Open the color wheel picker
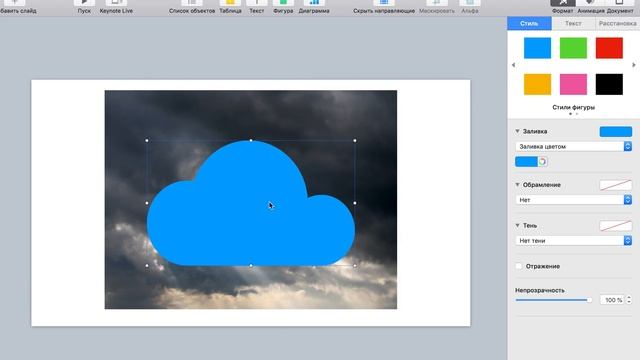The image size is (640, 360). [542, 162]
